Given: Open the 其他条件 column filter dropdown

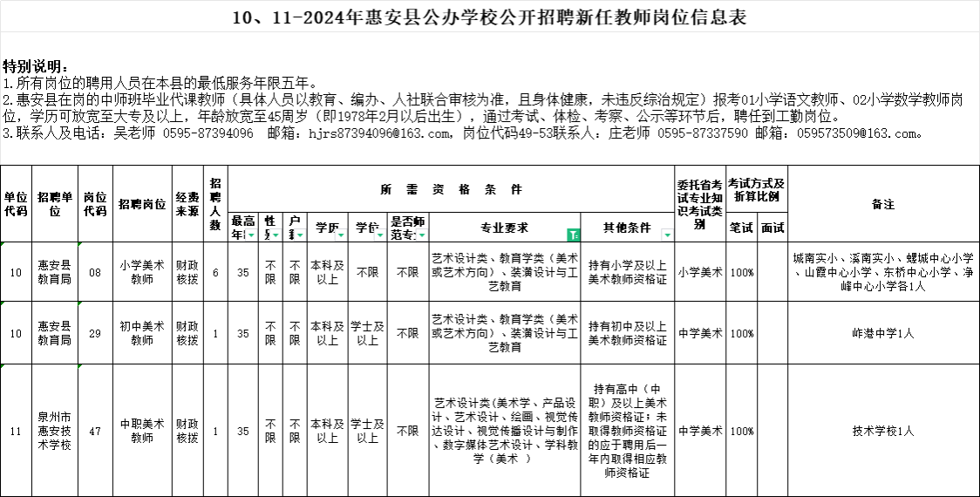Looking at the screenshot, I should tap(667, 235).
